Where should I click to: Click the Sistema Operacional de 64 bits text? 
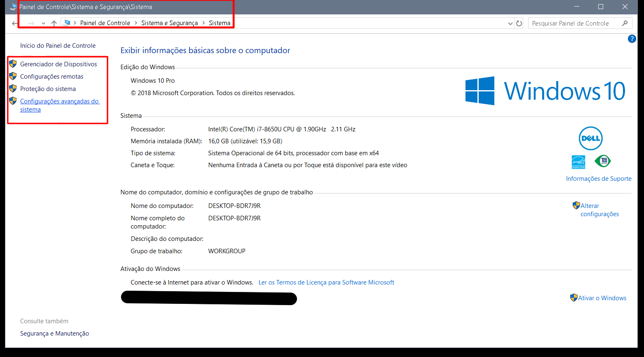[x=294, y=153]
